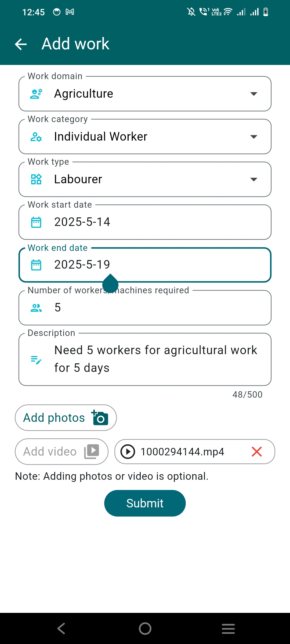Screen dimensions: 290x644
Task: Submit the work form
Action: pyautogui.click(x=145, y=503)
